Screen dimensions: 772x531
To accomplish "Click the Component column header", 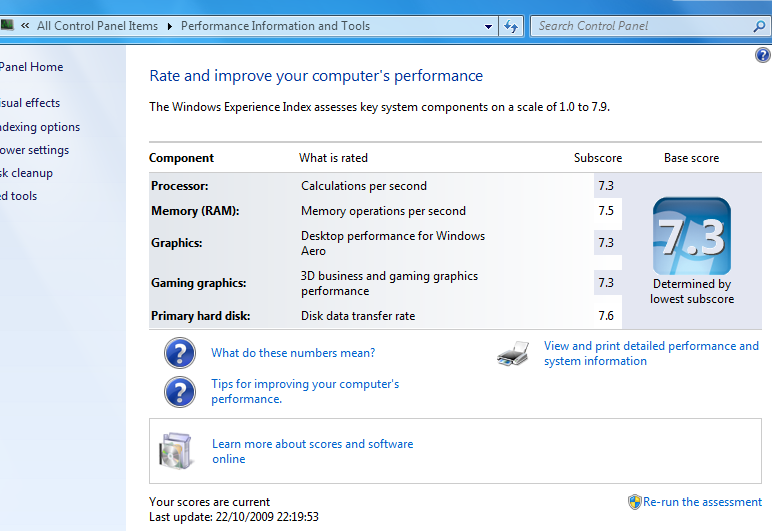I will click(x=181, y=158).
